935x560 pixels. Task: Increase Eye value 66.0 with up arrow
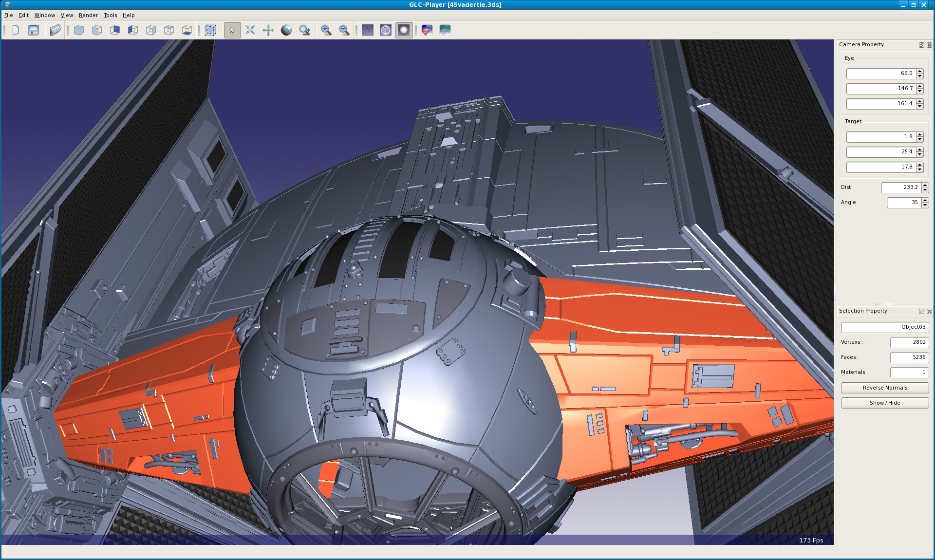(920, 71)
